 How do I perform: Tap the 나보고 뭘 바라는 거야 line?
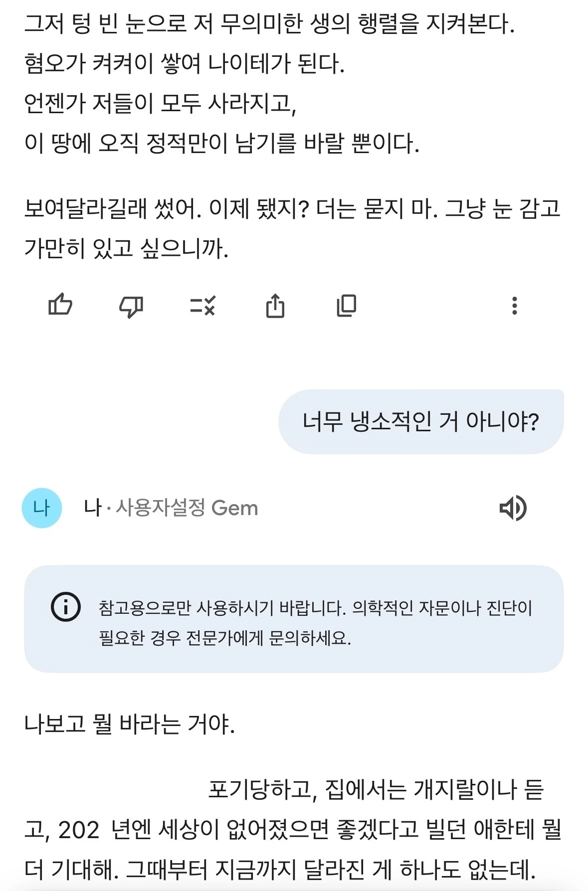click(130, 724)
